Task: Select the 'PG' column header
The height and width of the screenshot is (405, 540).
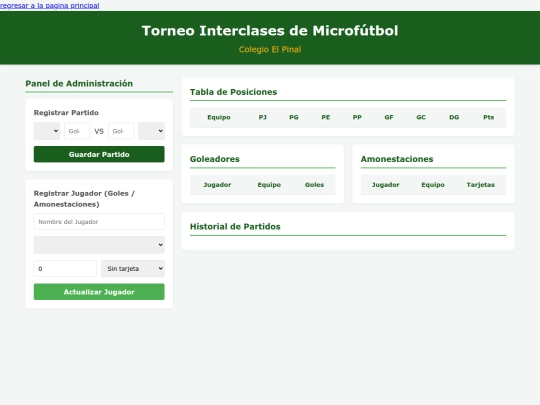Action: pyautogui.click(x=294, y=117)
